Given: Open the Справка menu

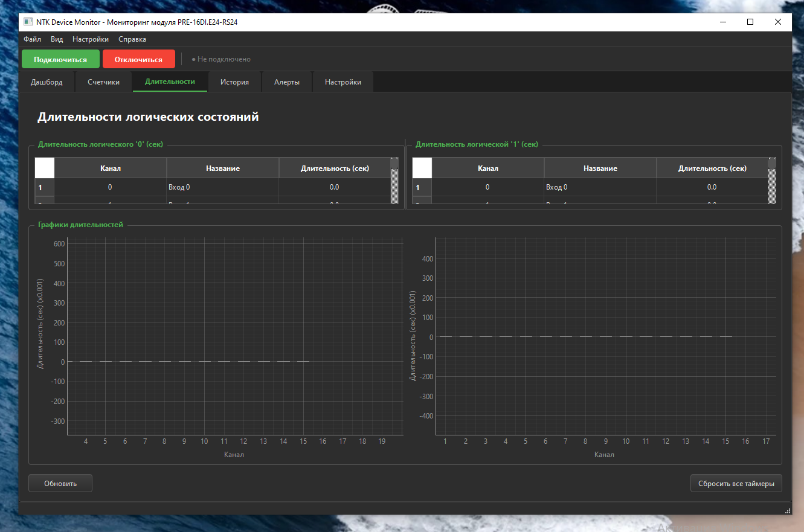Looking at the screenshot, I should [x=132, y=39].
